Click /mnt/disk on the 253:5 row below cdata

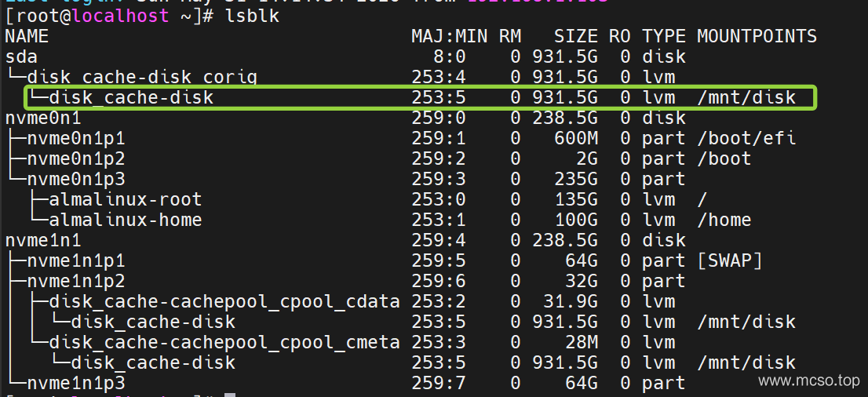[x=746, y=322]
